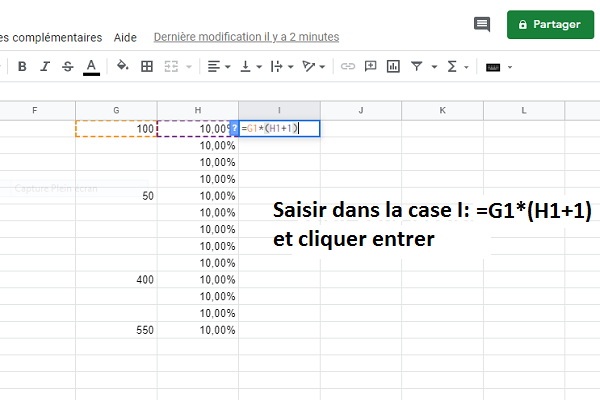This screenshot has width=600, height=400.
Task: Open the Dernière modification history link
Action: click(246, 37)
